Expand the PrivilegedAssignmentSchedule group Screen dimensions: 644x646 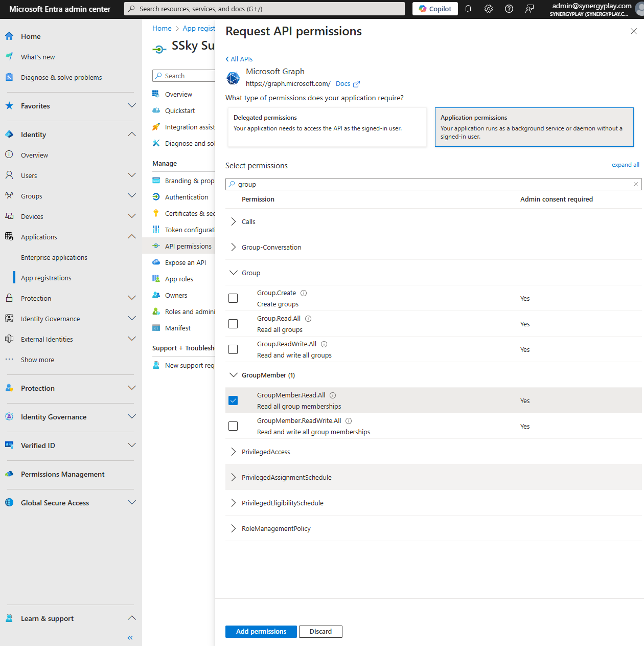click(x=233, y=477)
